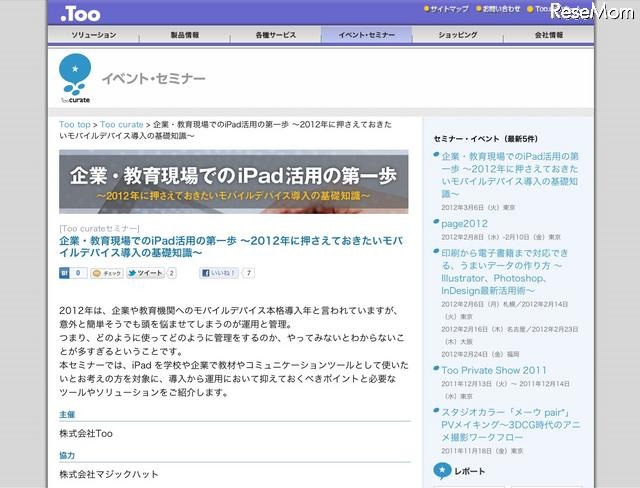Image resolution: width=640 pixels, height=488 pixels.
Task: Click Too top breadcrumb link
Action: (x=75, y=124)
